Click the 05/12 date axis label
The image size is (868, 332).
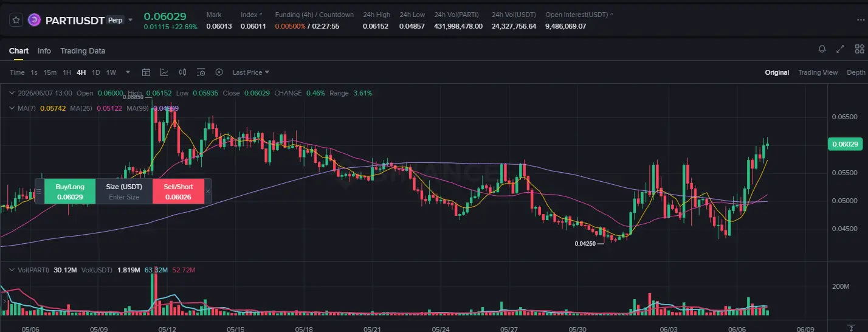click(x=167, y=328)
